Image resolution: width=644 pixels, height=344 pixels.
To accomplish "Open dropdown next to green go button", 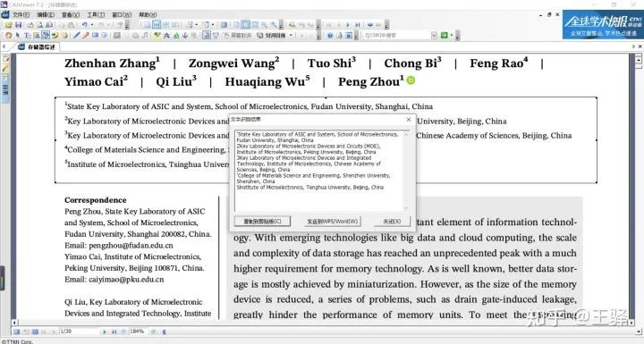I will coord(452,36).
